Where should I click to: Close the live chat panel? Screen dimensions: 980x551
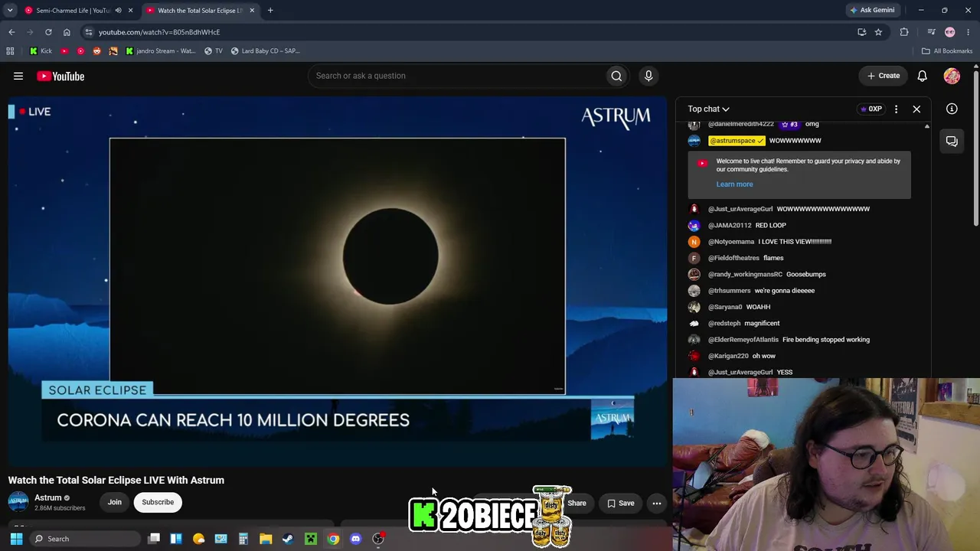tap(916, 109)
